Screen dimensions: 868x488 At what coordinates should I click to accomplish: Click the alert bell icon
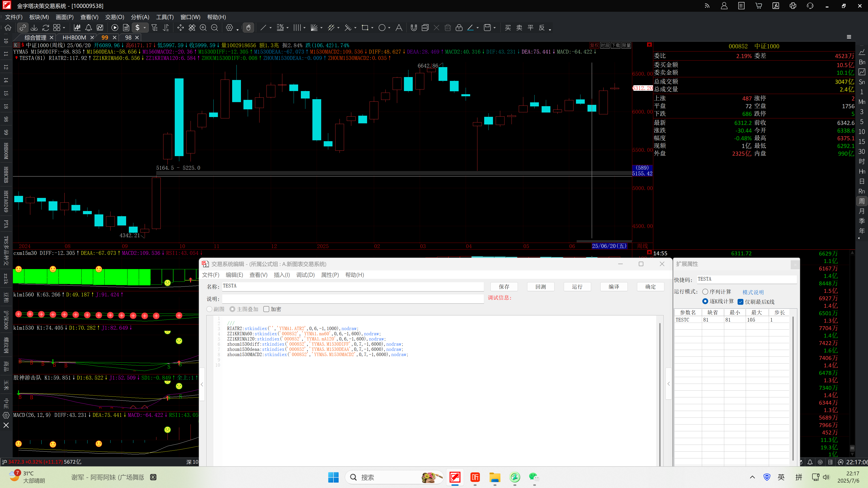[x=88, y=28]
